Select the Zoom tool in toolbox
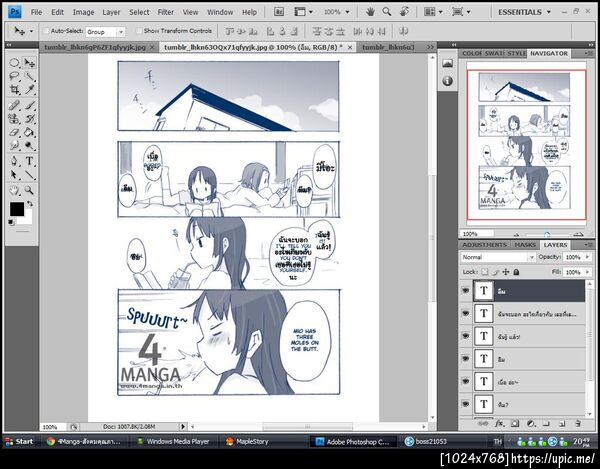This screenshot has width=600, height=469. pos(29,190)
